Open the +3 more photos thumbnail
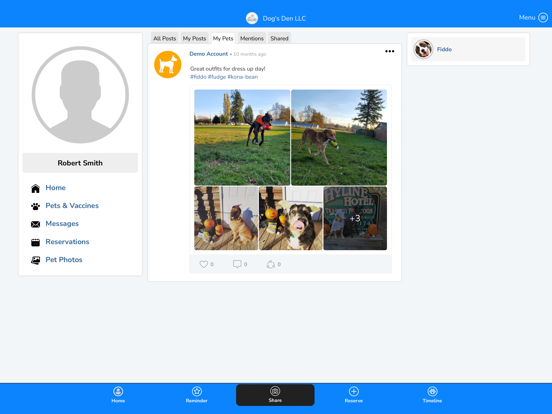The image size is (552, 414). 355,218
